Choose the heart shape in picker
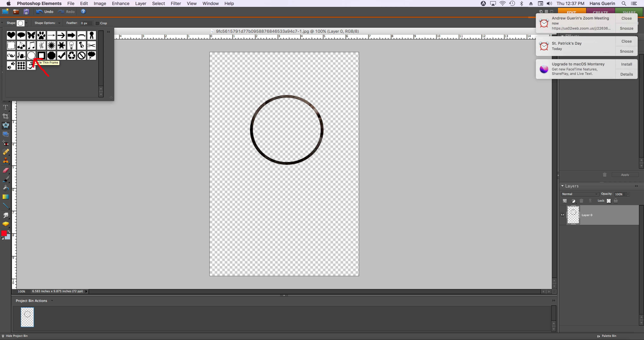The image size is (644, 340). tap(11, 35)
